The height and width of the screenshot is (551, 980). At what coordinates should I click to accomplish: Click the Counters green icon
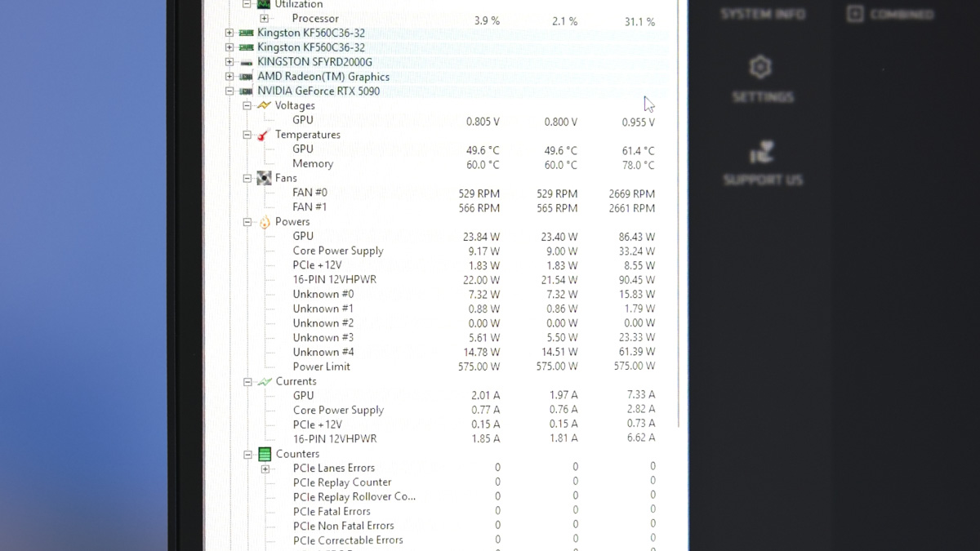pos(265,454)
